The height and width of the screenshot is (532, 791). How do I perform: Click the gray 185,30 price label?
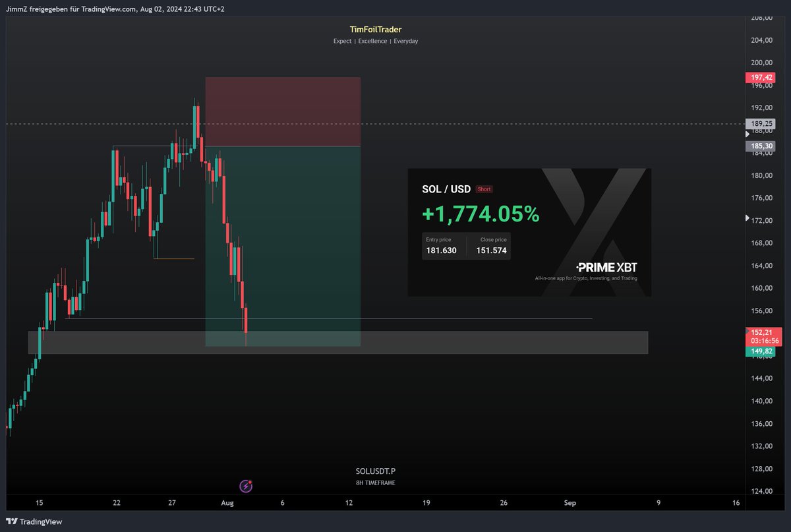(x=760, y=146)
